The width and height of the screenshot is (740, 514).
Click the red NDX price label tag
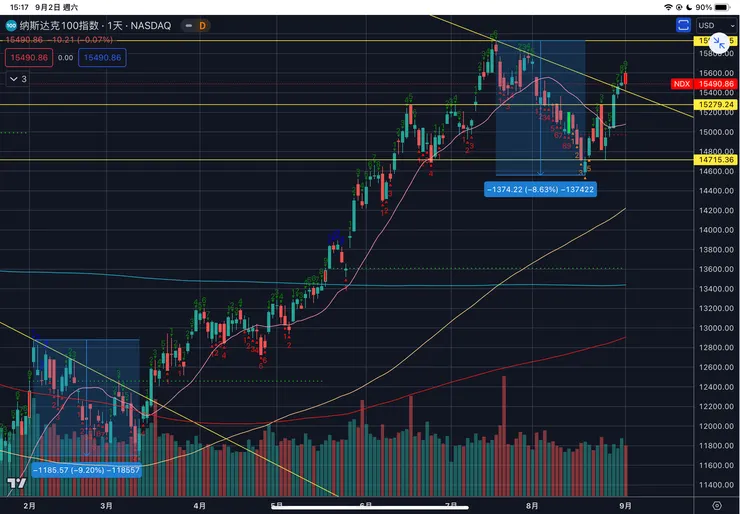(x=680, y=84)
